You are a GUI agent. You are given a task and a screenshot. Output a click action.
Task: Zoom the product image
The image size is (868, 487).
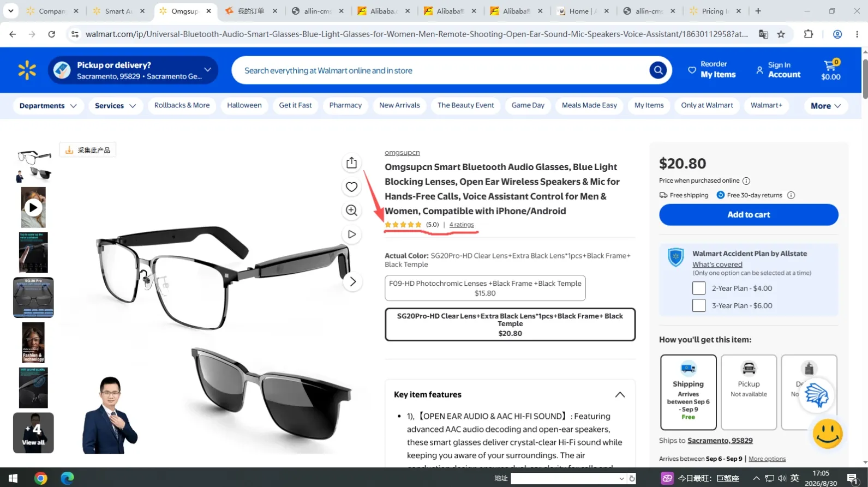tap(351, 211)
